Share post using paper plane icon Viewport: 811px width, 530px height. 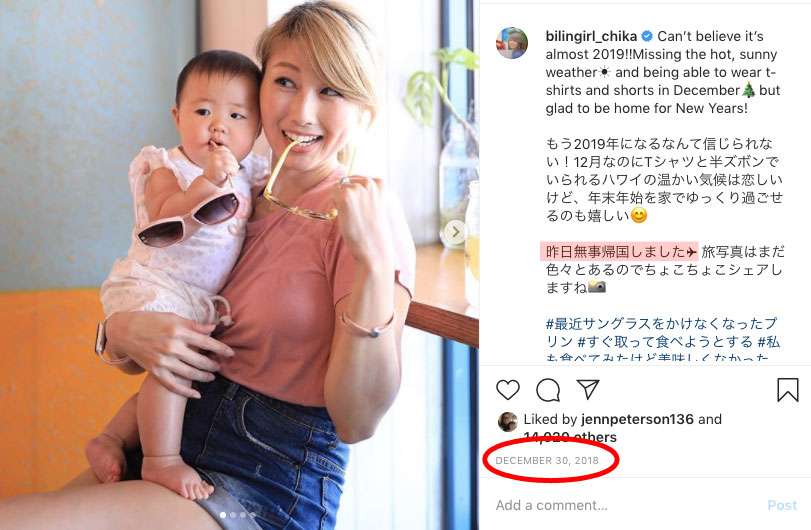(x=588, y=389)
